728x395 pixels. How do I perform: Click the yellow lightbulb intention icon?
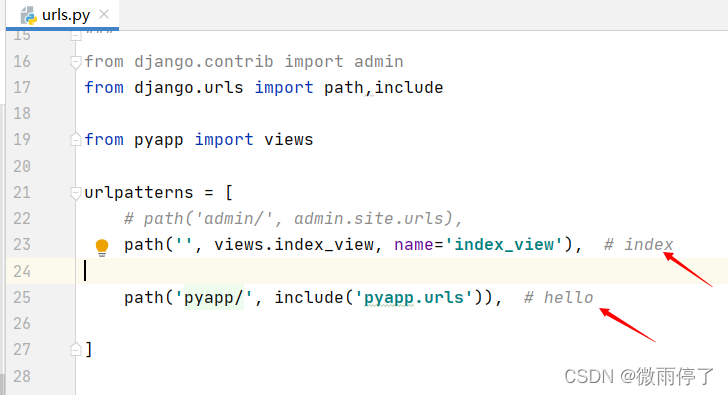[102, 246]
